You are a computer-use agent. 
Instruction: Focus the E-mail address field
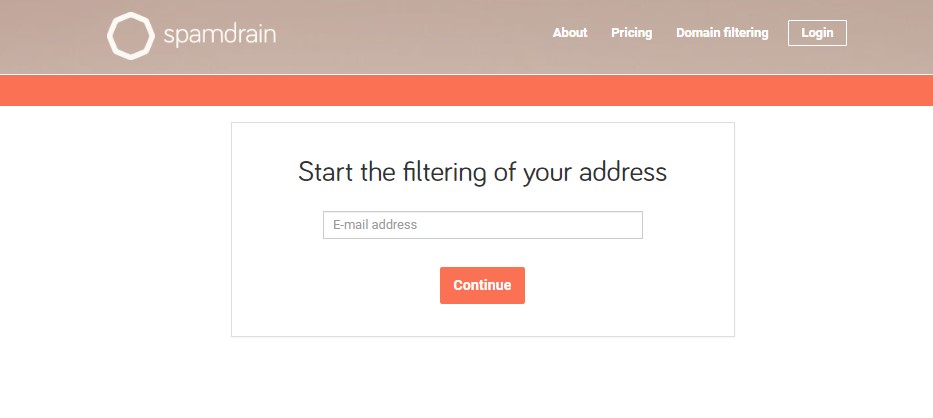pos(483,225)
